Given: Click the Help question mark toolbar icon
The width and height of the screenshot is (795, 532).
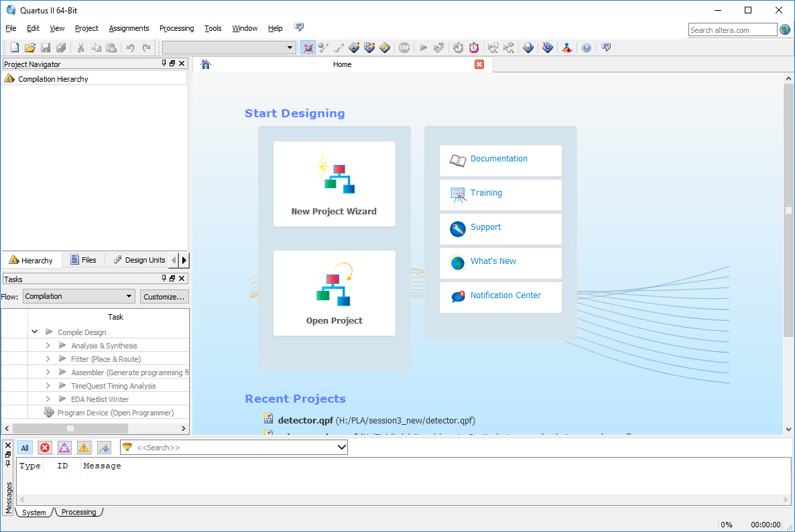Looking at the screenshot, I should (x=587, y=48).
